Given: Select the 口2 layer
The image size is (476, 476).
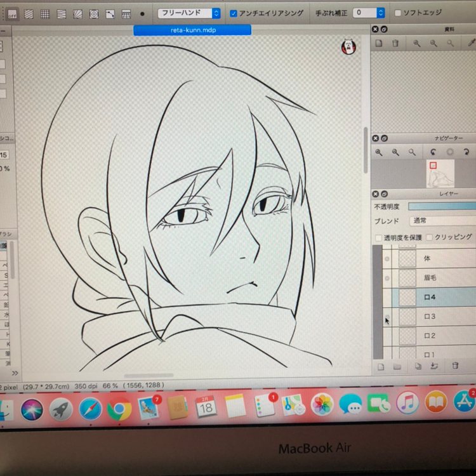Looking at the screenshot, I should click(434, 336).
